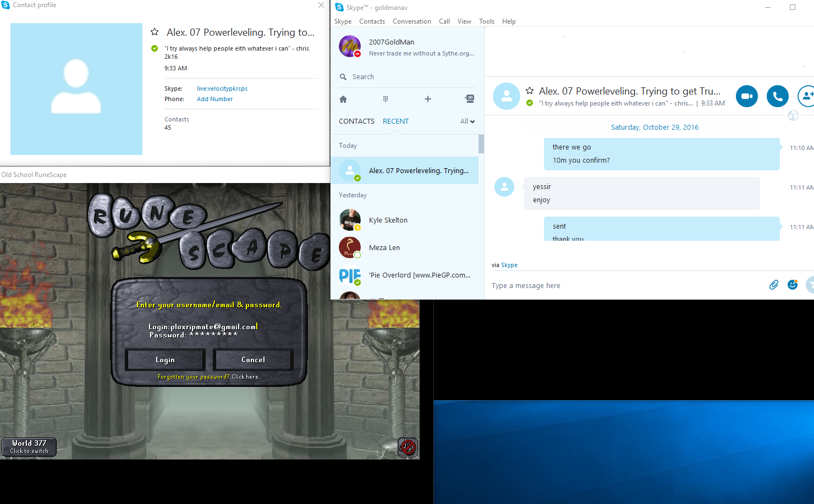Open the Tools menu
This screenshot has height=504, width=814.
click(487, 21)
